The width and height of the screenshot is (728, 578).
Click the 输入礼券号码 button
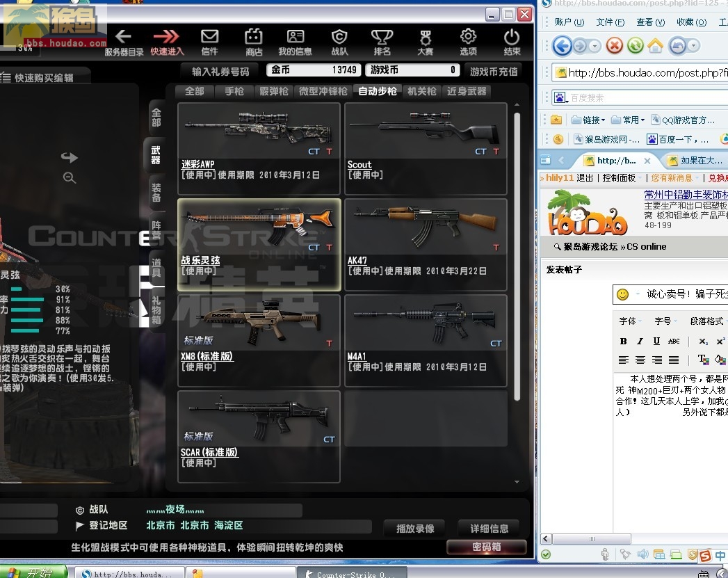(x=220, y=71)
